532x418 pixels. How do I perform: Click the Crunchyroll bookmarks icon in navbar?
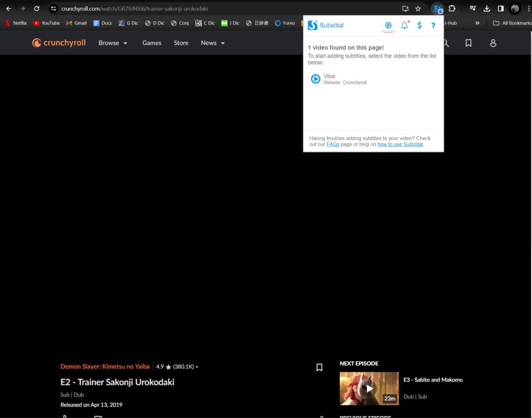[x=468, y=43]
